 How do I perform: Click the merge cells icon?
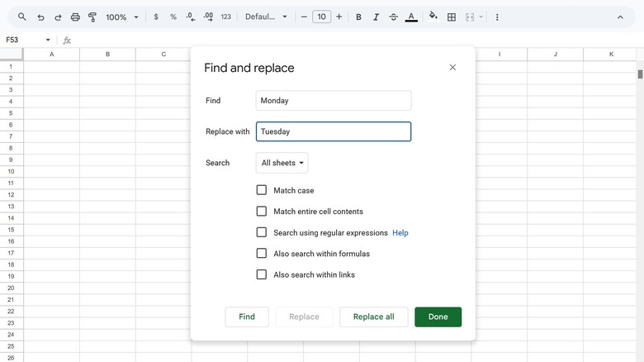point(470,17)
